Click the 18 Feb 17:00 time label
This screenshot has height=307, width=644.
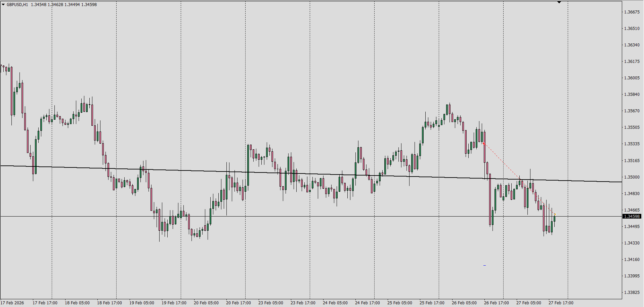tap(110, 303)
